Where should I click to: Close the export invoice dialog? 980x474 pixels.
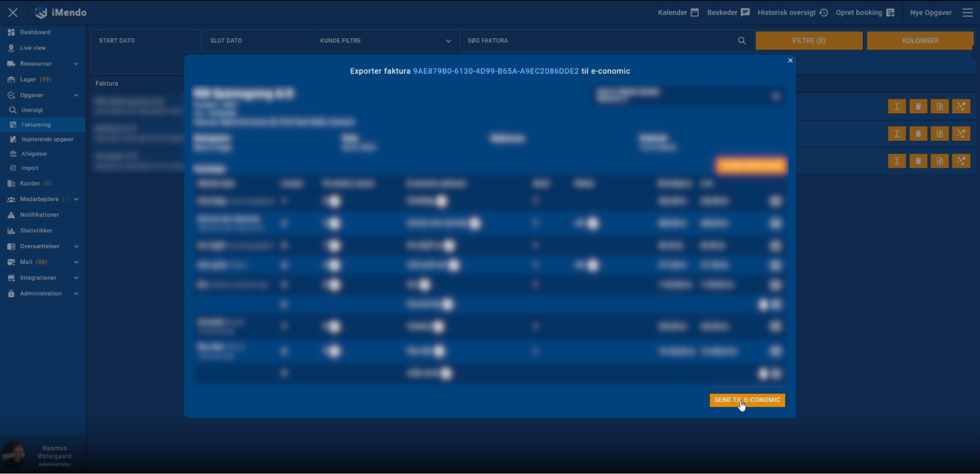coord(790,60)
